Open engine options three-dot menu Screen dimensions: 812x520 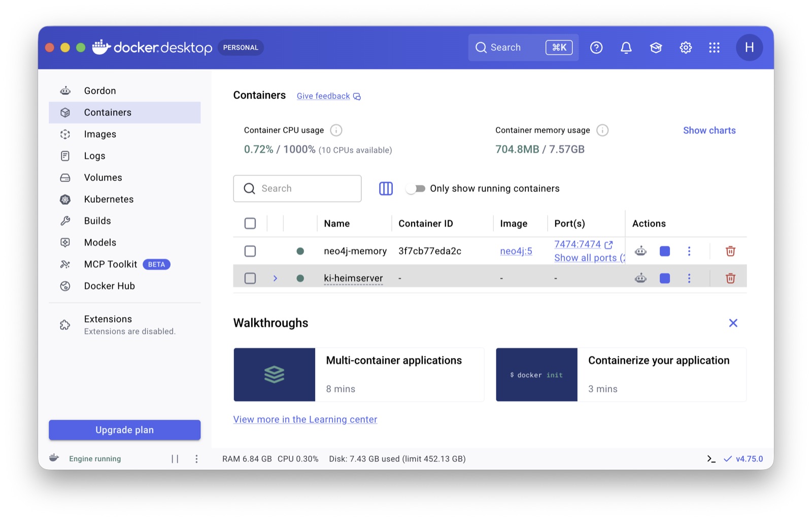[196, 459]
